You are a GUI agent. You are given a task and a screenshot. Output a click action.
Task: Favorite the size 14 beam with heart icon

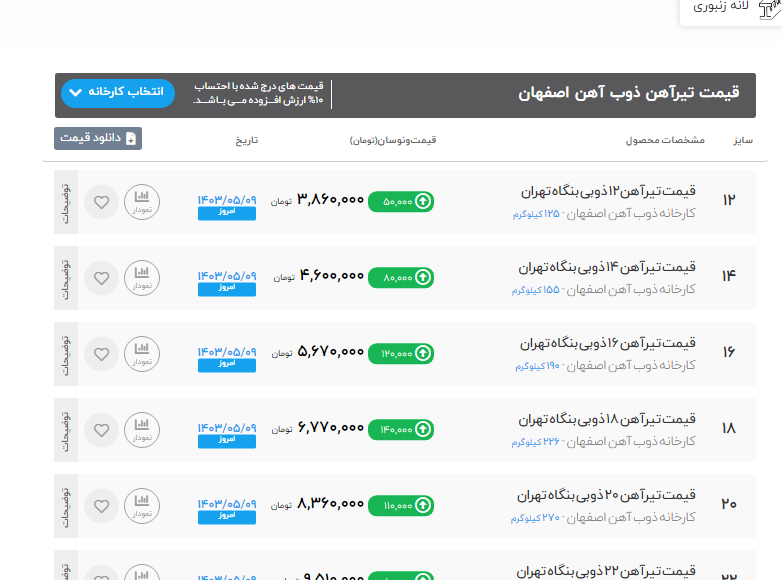[101, 277]
